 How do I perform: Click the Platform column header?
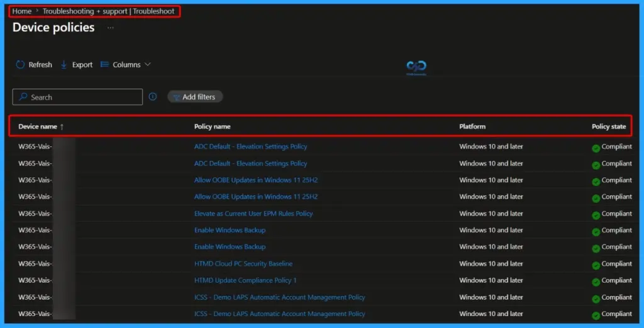point(472,127)
